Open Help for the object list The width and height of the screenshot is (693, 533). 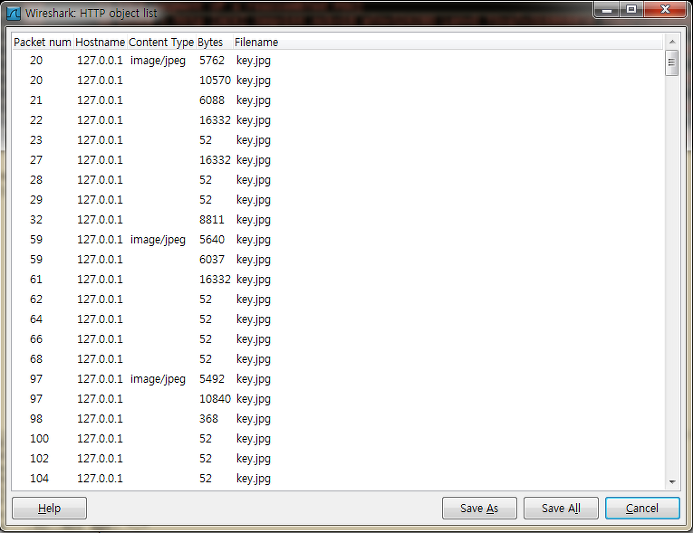click(50, 508)
